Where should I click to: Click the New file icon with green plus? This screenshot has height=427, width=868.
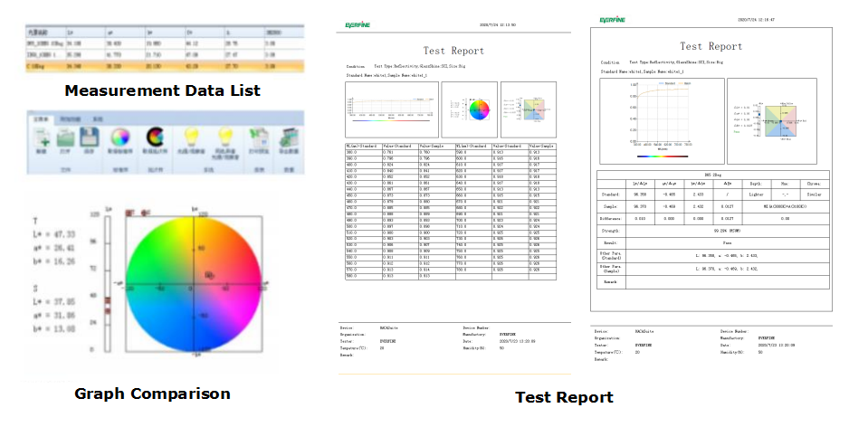tap(43, 138)
